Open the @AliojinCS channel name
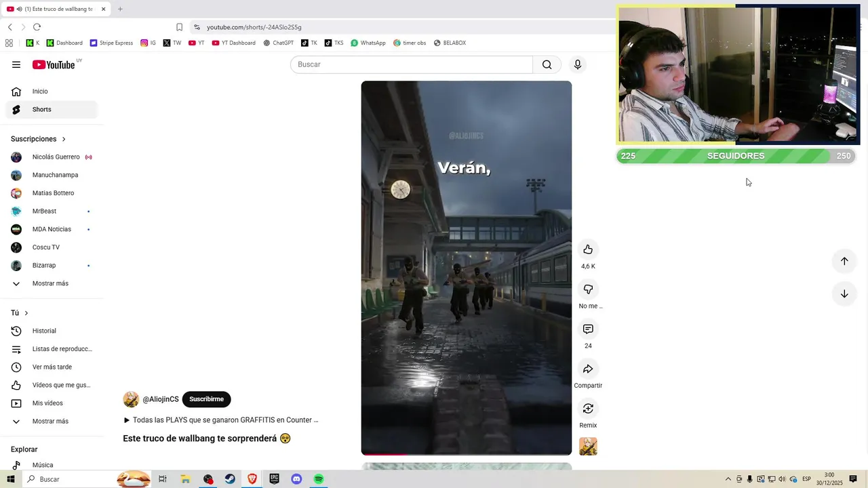Viewport: 868px width, 488px height. coord(161,399)
